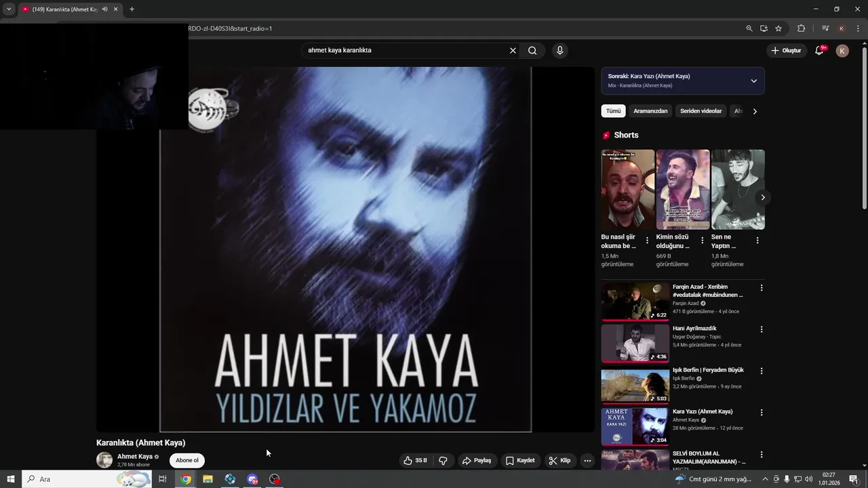868x488 pixels.
Task: Open volume control in system tray
Action: click(x=808, y=479)
